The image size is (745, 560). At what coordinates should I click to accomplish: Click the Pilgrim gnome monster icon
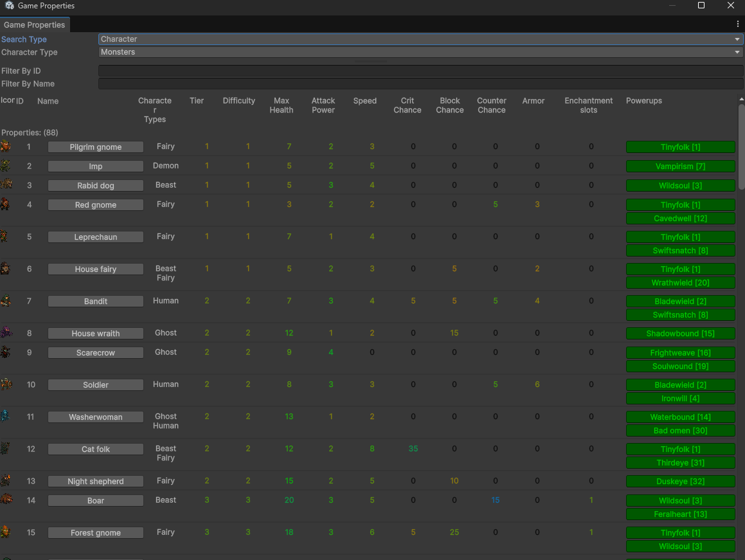click(6, 147)
